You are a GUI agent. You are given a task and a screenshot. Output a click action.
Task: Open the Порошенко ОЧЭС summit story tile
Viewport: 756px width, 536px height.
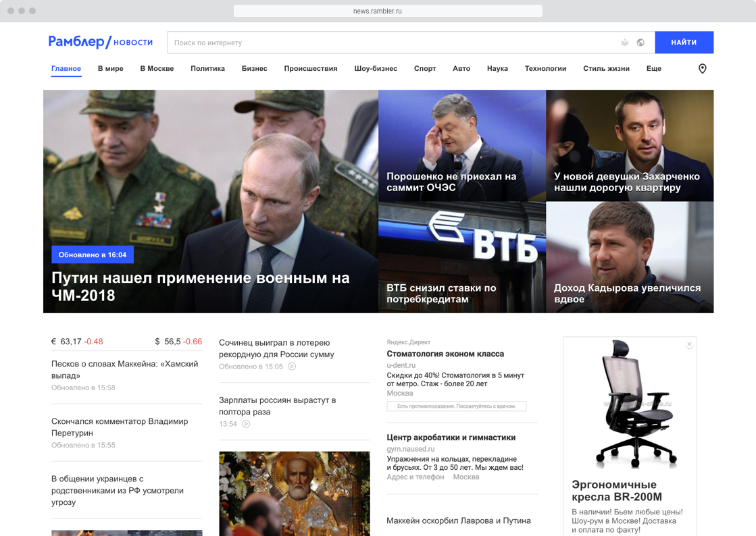[x=462, y=145]
